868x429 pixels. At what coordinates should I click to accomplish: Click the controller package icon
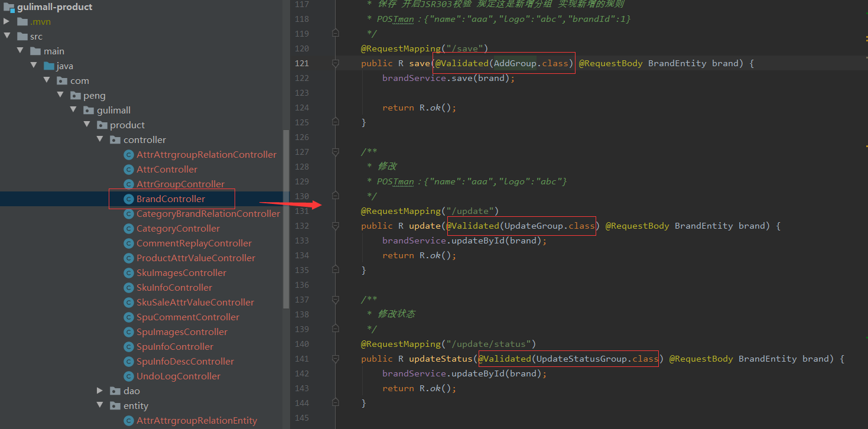click(x=116, y=139)
